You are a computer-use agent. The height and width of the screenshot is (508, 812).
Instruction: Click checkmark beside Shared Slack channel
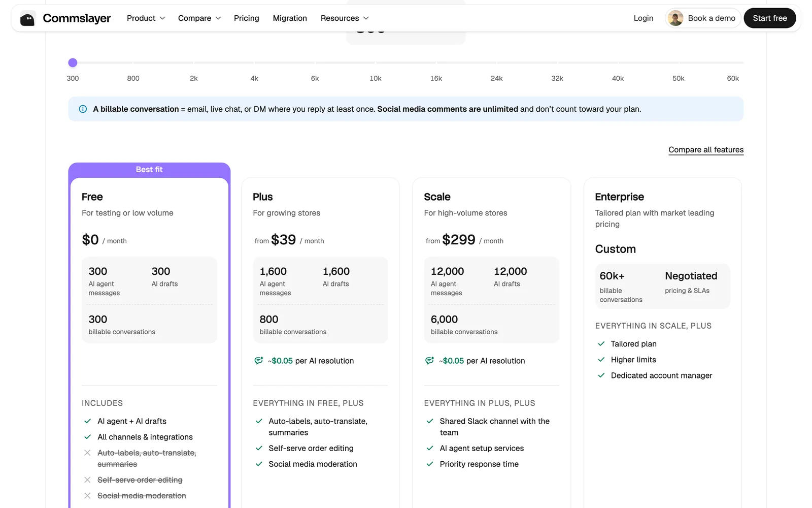point(430,421)
